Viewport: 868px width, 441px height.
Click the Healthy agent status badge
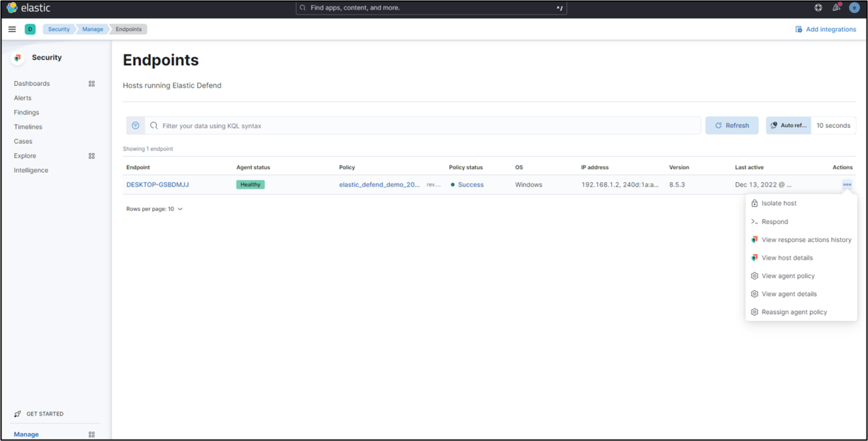[x=250, y=184]
